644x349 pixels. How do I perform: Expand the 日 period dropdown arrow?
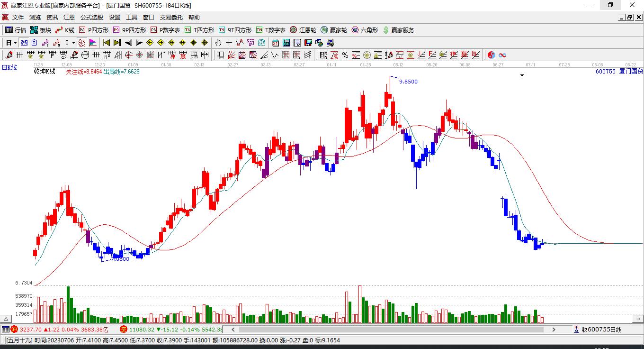(x=16, y=43)
